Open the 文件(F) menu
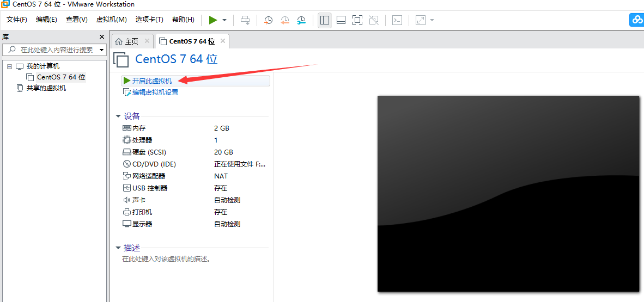The image size is (644, 302). (17, 20)
